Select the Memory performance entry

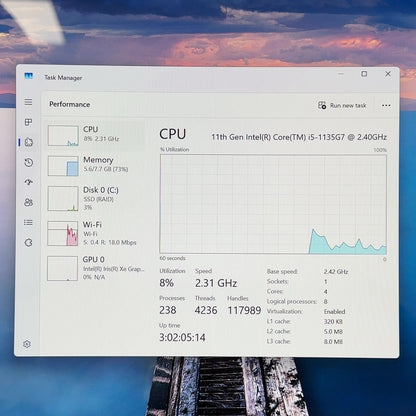click(95, 165)
